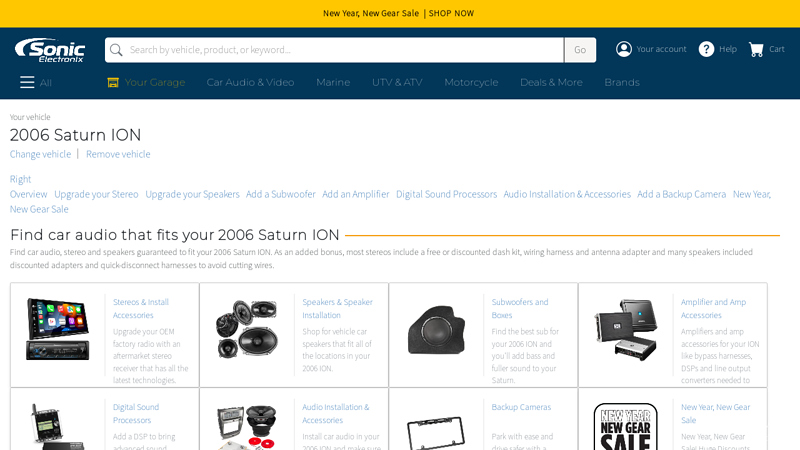Image resolution: width=800 pixels, height=450 pixels.
Task: Open Digital Sound Processors card title
Action: (x=136, y=413)
